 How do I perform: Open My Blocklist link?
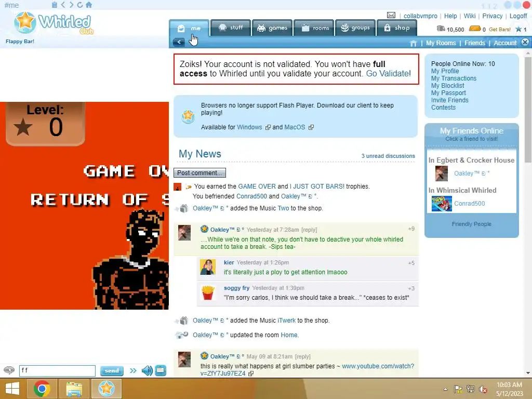click(447, 86)
